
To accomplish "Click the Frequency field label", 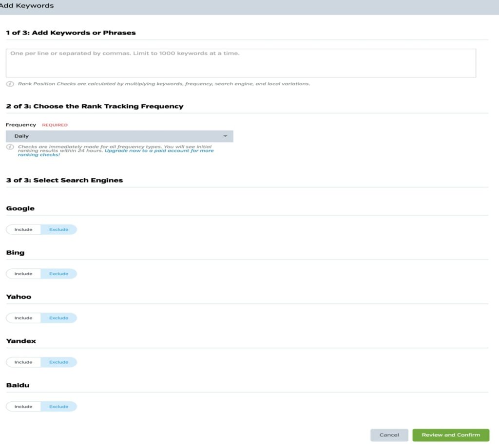I will click(x=20, y=125).
